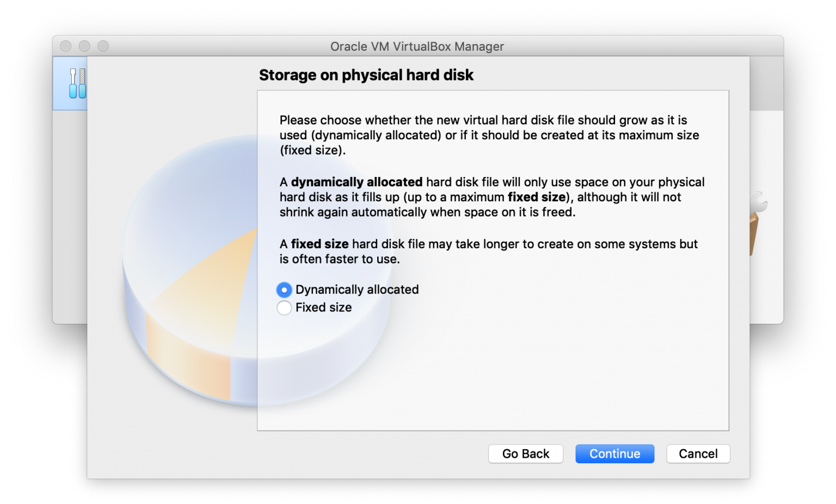Cancel the hard disk wizard
Screen dimensions: 836x504
pyautogui.click(x=698, y=454)
